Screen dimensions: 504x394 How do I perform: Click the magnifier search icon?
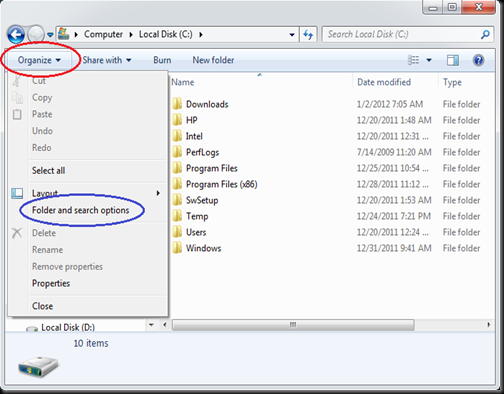pos(485,34)
